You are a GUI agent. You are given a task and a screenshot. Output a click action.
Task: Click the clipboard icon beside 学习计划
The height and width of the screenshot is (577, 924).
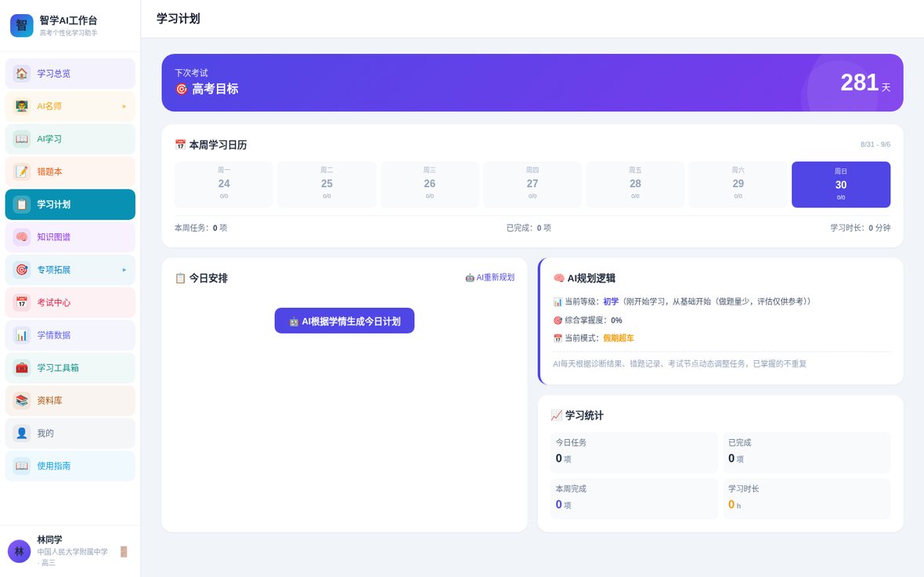(x=22, y=204)
